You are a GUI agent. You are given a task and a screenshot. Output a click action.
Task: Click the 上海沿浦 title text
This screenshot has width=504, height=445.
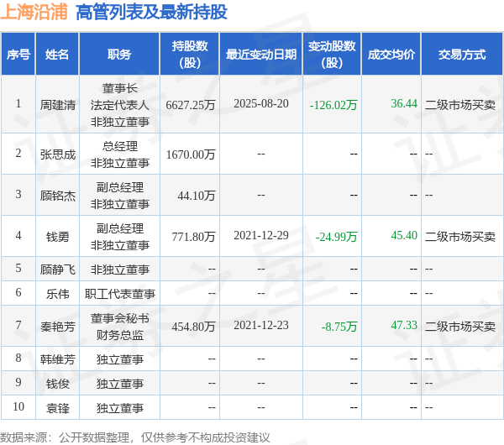34,13
